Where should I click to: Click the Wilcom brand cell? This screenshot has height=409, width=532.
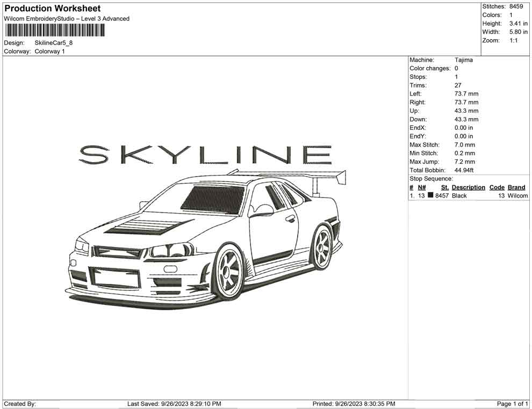(x=517, y=195)
